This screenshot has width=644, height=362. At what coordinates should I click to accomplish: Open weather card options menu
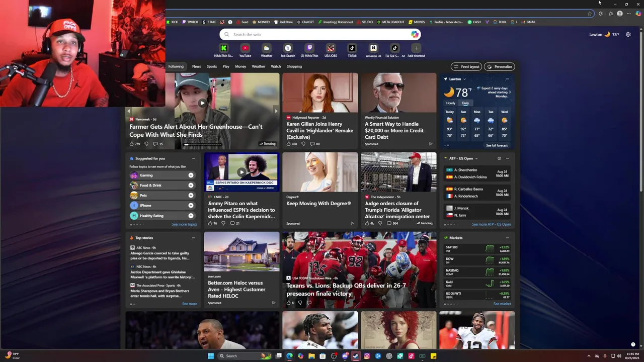click(x=507, y=79)
